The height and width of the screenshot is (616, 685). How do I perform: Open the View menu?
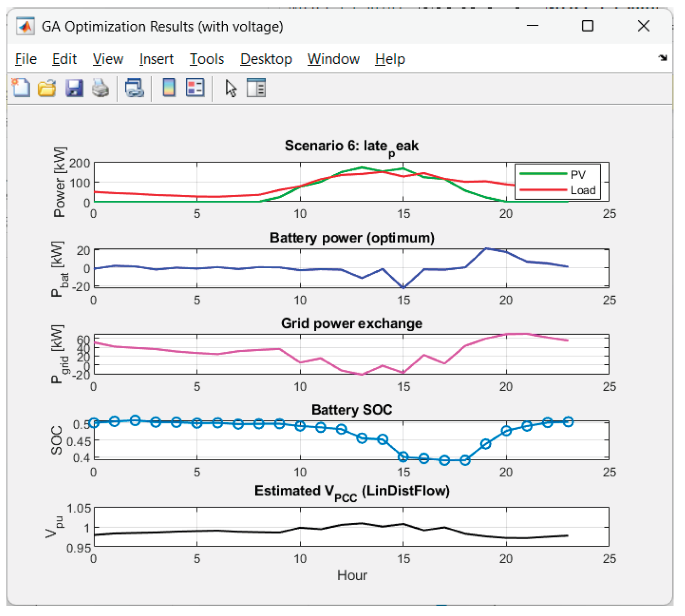(108, 59)
